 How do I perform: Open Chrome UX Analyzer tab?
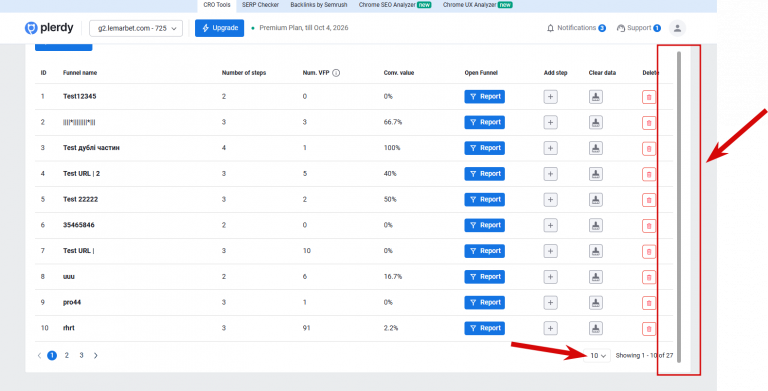pyautogui.click(x=478, y=5)
